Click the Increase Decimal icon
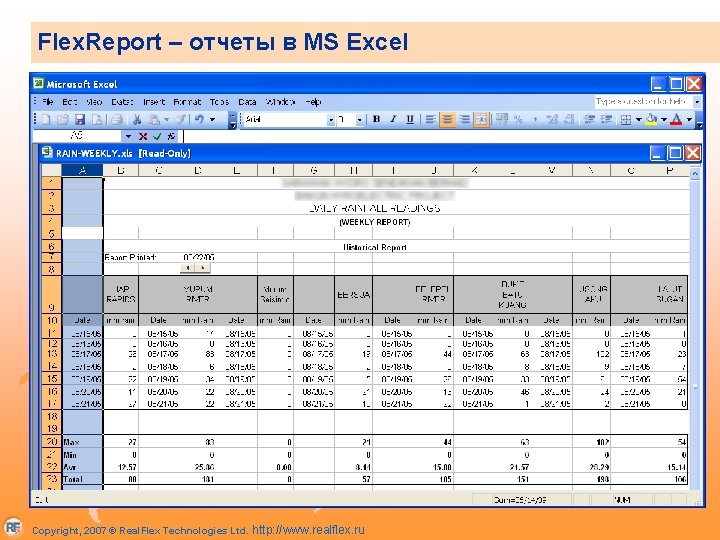This screenshot has width=720, height=540. tap(552, 119)
